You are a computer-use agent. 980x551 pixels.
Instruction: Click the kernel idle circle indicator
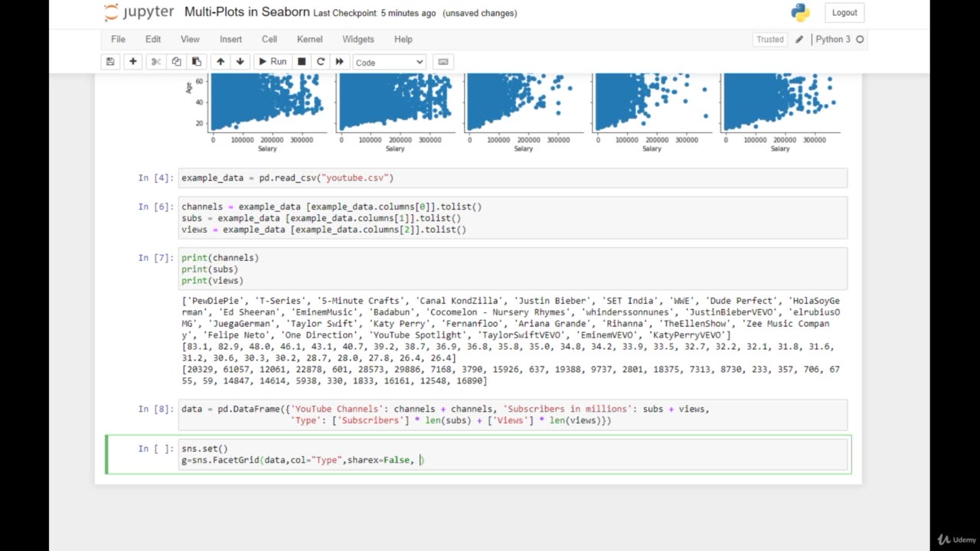point(860,39)
